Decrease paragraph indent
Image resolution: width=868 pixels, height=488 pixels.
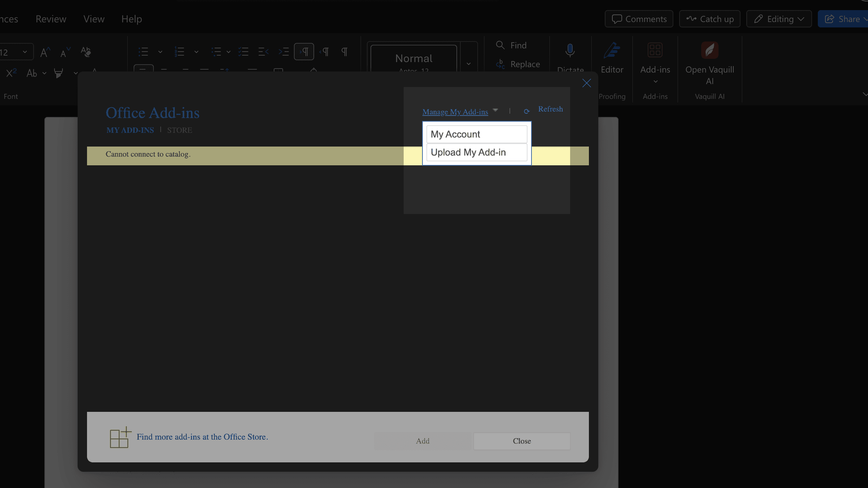tap(264, 52)
